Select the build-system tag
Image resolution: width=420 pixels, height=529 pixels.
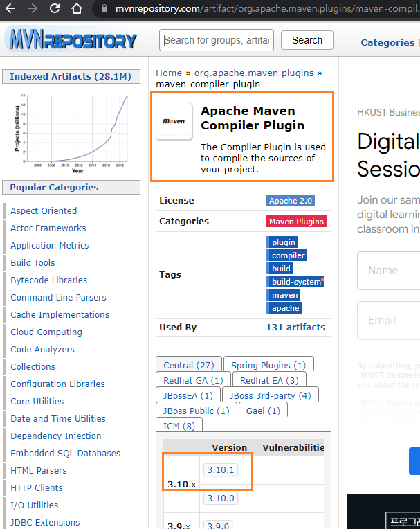pyautogui.click(x=295, y=282)
